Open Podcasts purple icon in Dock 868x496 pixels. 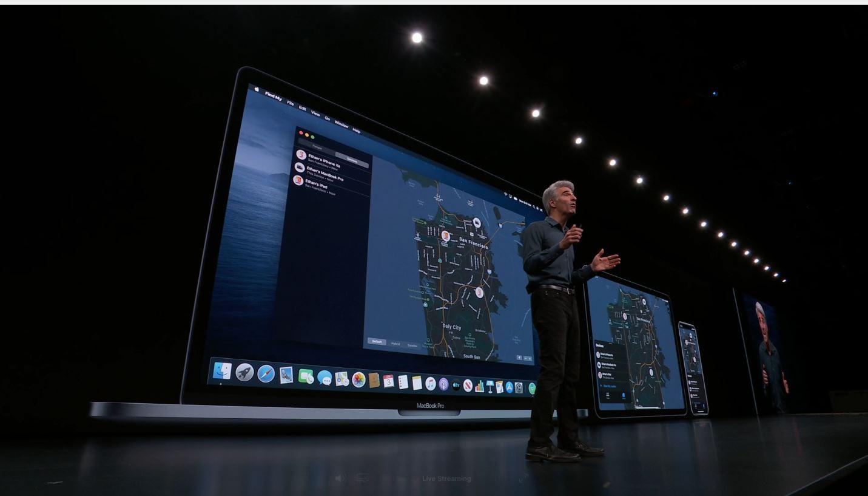click(x=443, y=384)
